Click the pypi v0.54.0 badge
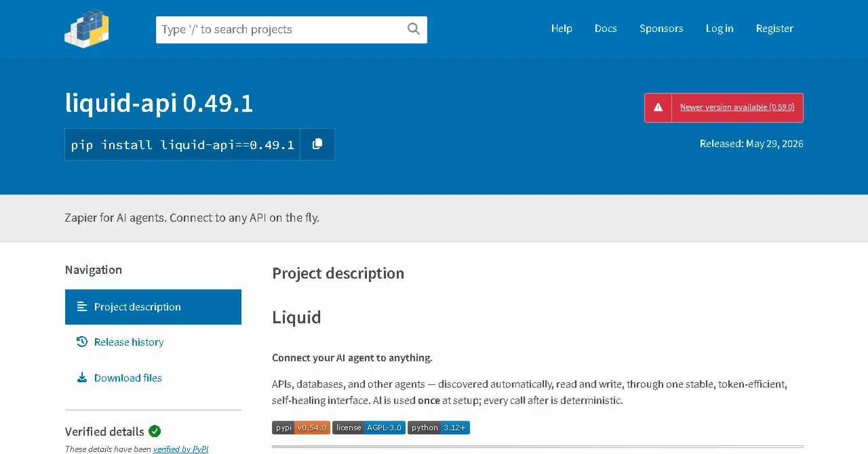The height and width of the screenshot is (454, 868). point(301,428)
